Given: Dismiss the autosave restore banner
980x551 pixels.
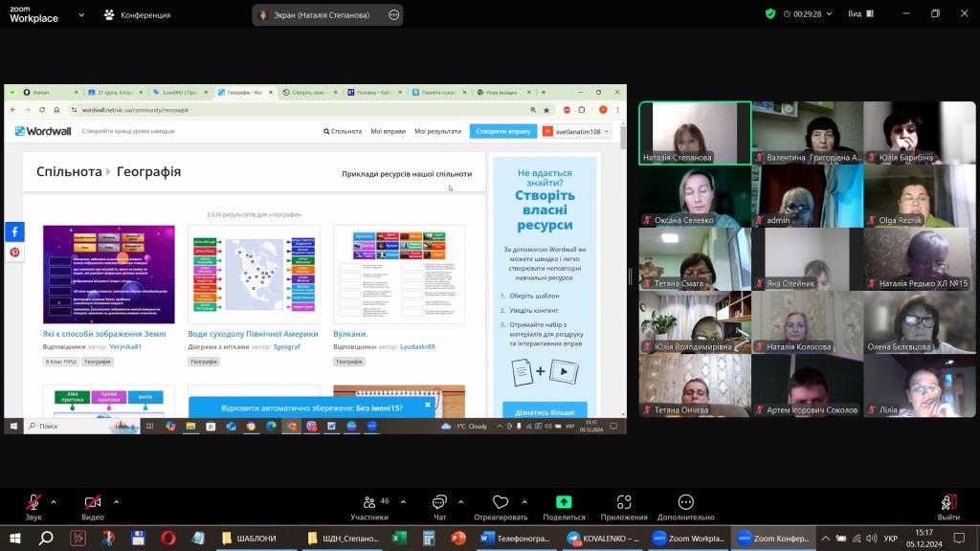Looking at the screenshot, I should (x=428, y=405).
